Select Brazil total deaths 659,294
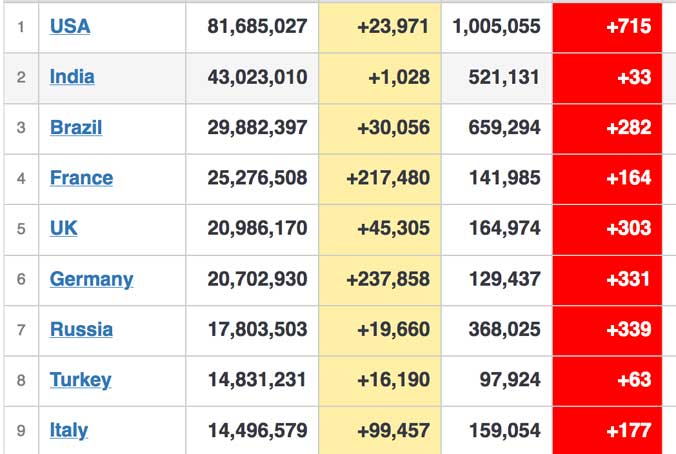This screenshot has width=676, height=454. tap(504, 128)
